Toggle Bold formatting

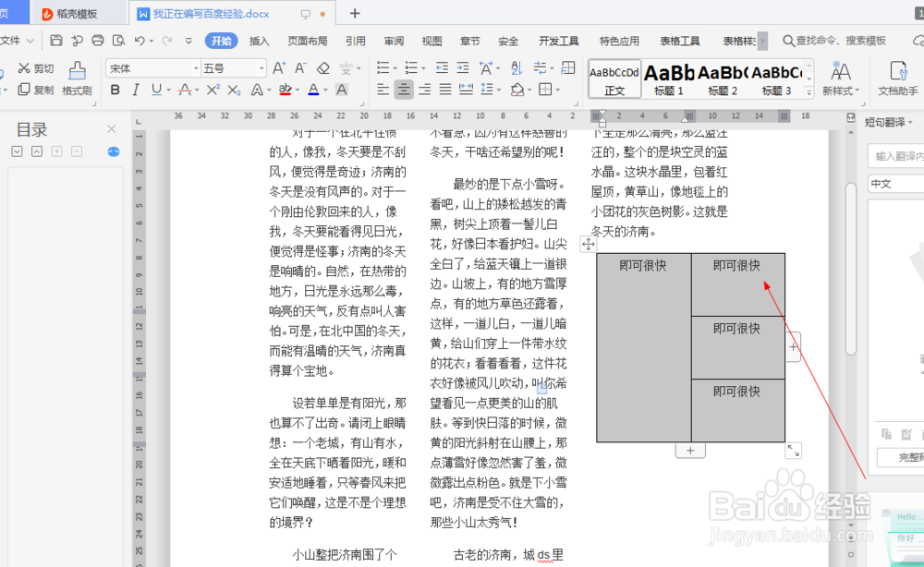point(115,89)
